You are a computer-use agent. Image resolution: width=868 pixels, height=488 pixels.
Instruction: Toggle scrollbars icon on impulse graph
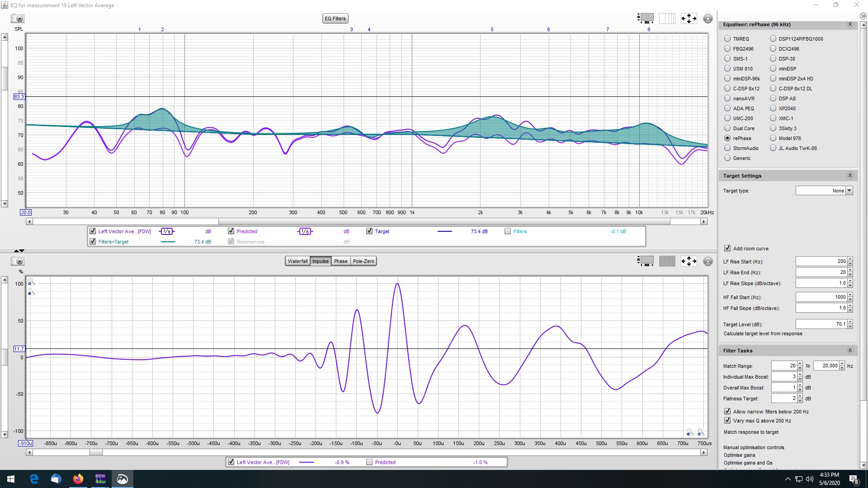(x=646, y=261)
